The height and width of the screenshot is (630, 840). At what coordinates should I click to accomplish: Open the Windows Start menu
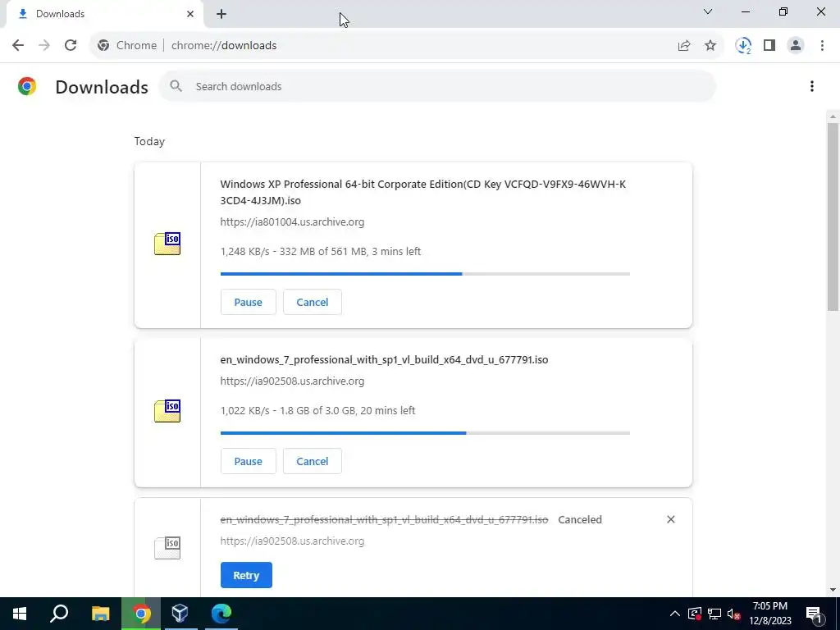pos(20,614)
